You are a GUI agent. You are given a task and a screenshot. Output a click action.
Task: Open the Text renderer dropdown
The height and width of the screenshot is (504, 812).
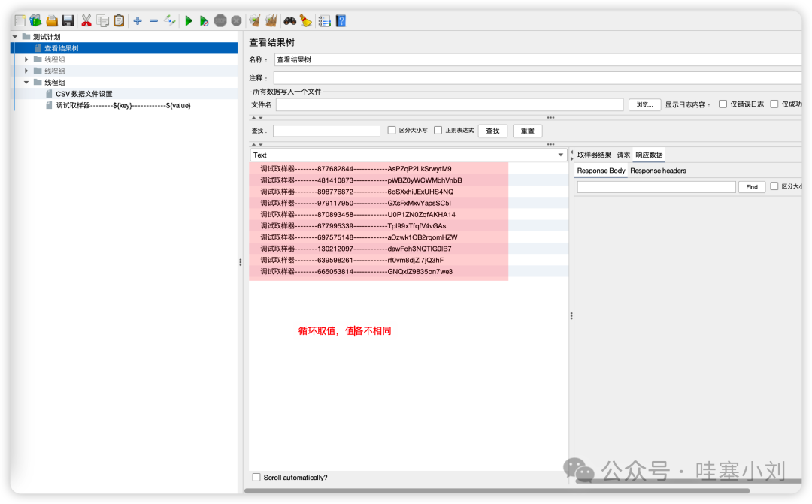coord(408,155)
